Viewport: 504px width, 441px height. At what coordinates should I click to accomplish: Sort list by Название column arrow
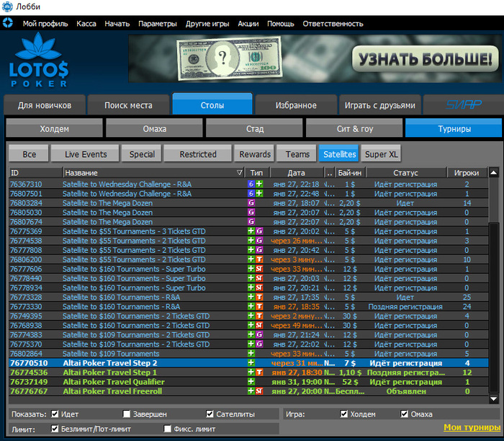pos(240,173)
